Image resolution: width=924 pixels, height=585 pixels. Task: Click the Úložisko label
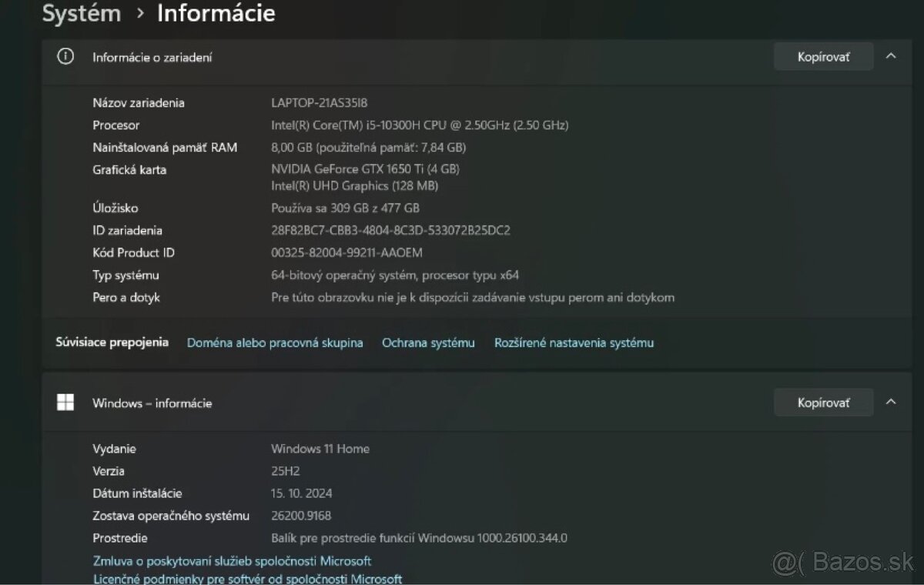(x=115, y=208)
